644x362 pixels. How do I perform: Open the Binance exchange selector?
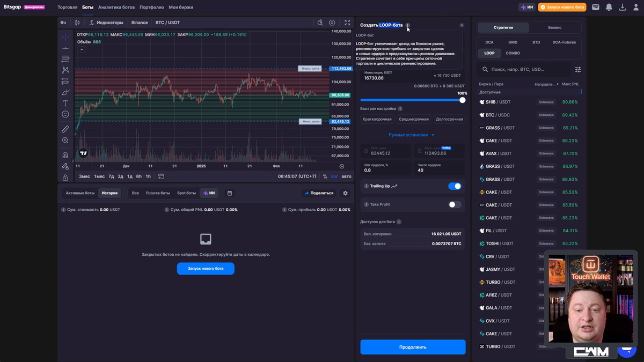(x=140, y=23)
